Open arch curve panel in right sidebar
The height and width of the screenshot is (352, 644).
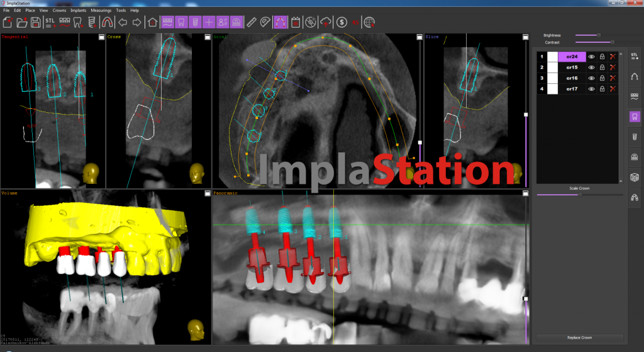(635, 76)
